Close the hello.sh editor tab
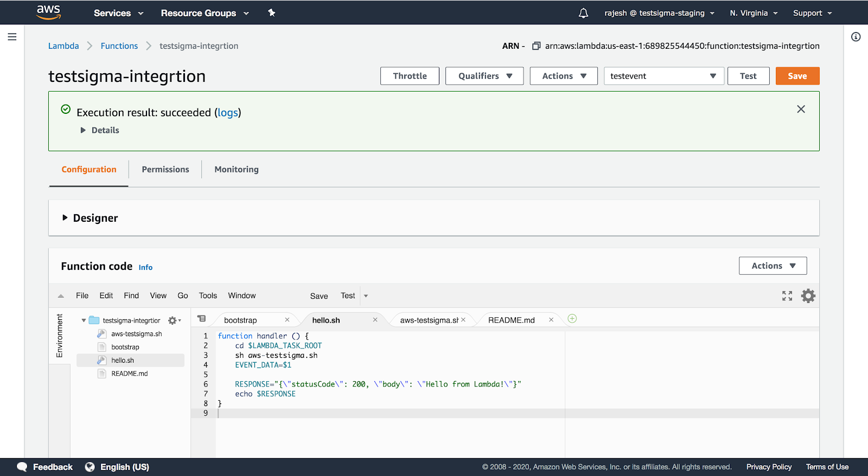 pyautogui.click(x=375, y=320)
